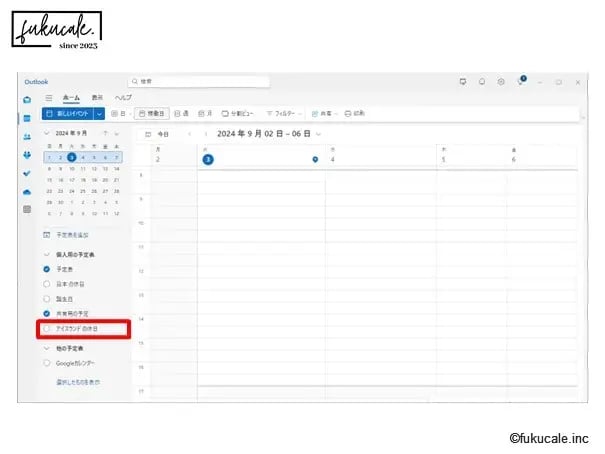Select the 稼働日 work week view
The image size is (605, 454).
[x=152, y=114]
